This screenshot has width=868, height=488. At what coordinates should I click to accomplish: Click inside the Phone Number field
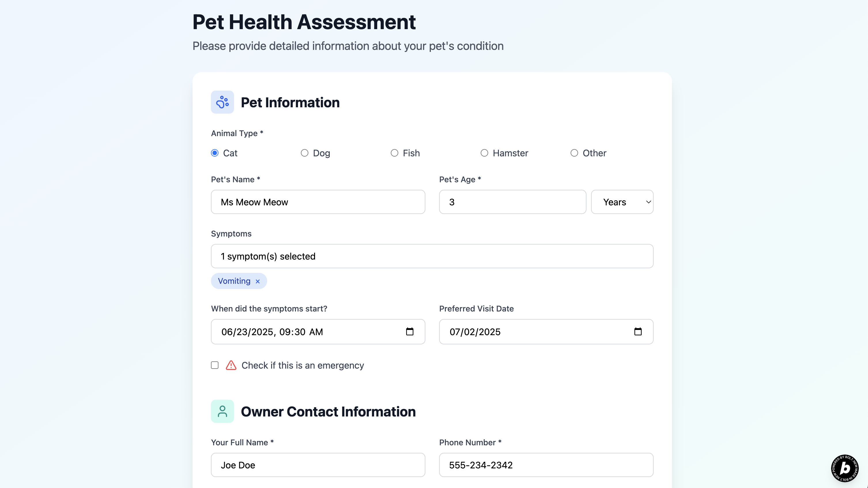point(546,465)
